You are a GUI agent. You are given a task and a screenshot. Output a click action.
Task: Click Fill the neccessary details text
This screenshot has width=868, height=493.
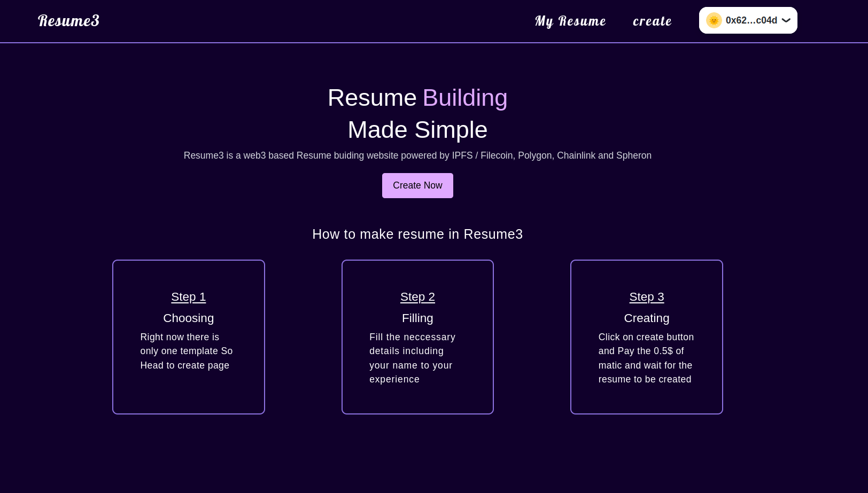pyautogui.click(x=412, y=358)
